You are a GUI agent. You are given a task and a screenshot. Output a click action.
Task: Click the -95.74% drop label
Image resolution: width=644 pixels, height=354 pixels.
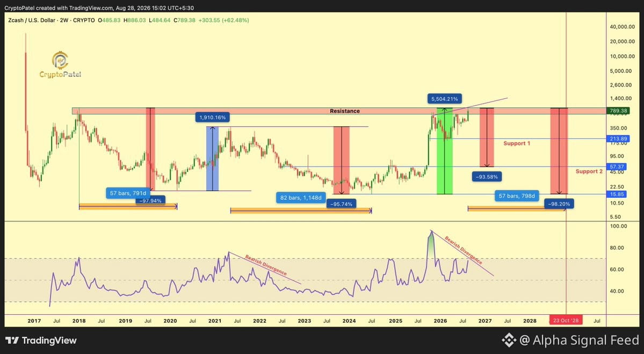pyautogui.click(x=341, y=204)
